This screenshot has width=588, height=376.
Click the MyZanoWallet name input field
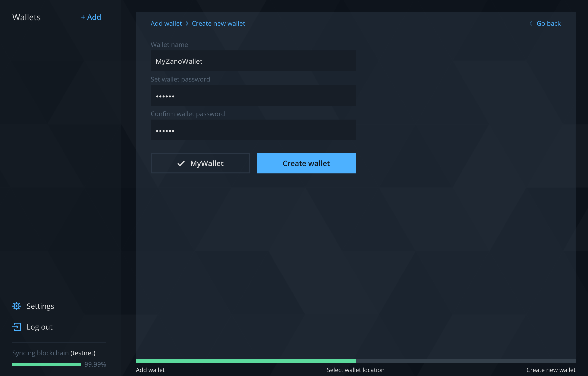[x=253, y=61]
